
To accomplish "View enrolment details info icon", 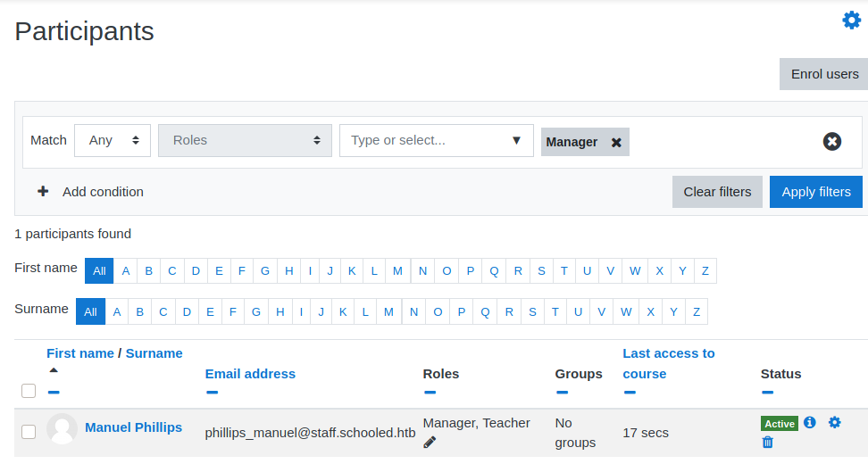I will click(x=810, y=422).
